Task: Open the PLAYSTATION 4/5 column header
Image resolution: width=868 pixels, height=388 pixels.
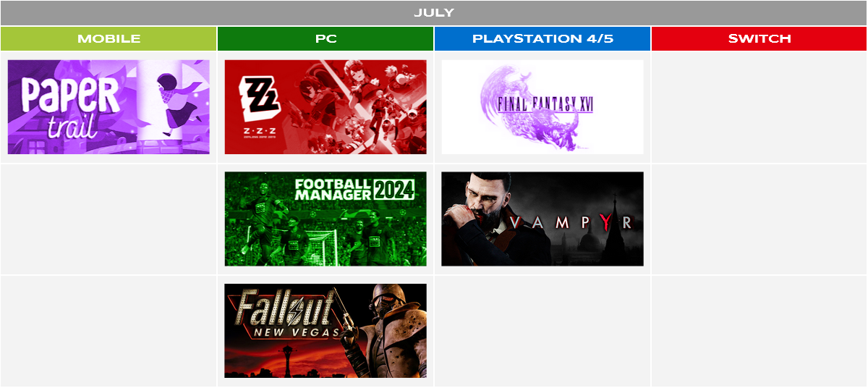Action: 542,39
